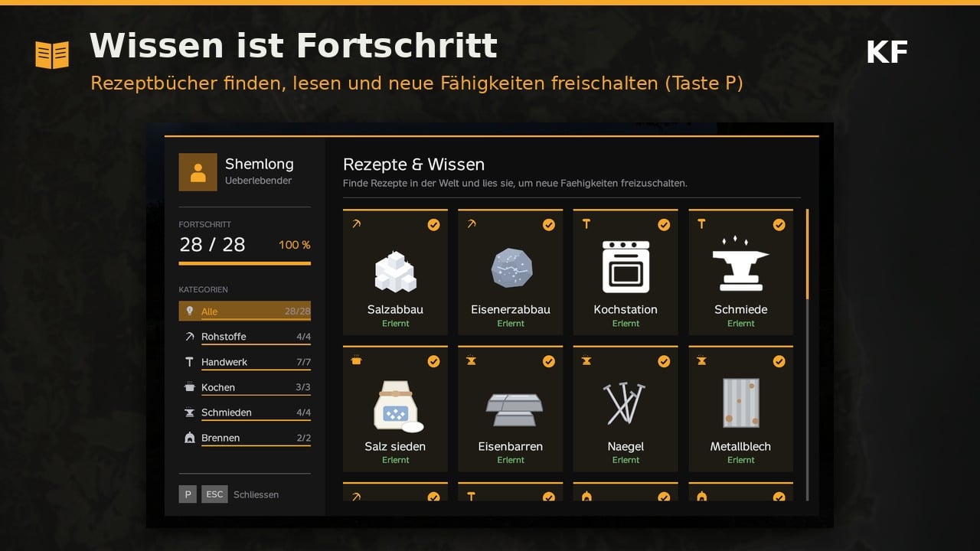Click the KF logo text
The image size is (980, 551).
point(887,53)
